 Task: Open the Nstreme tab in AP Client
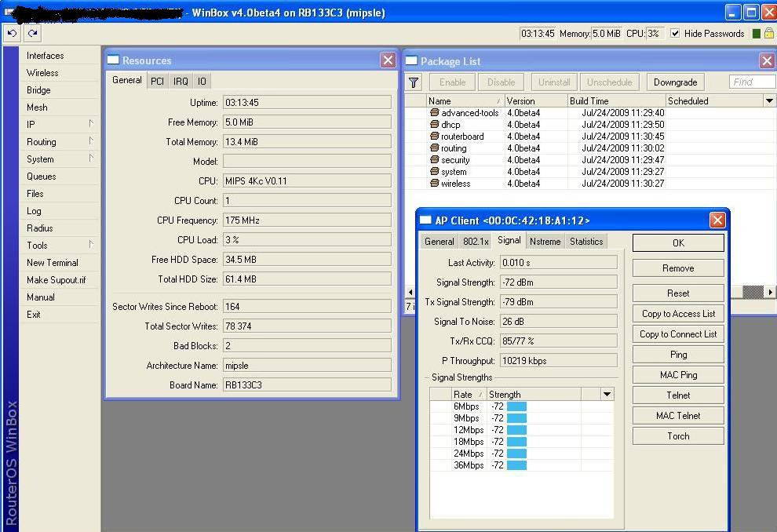[545, 241]
